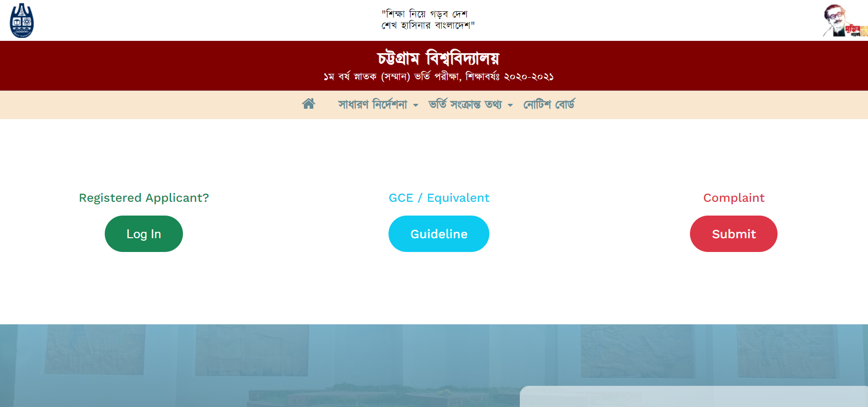This screenshot has height=407, width=868.
Task: Click the Complaint heading text
Action: (x=734, y=198)
